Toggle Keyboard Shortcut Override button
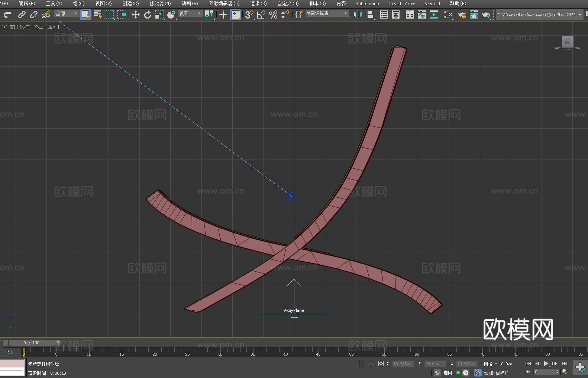This screenshot has height=378, width=588. click(235, 15)
